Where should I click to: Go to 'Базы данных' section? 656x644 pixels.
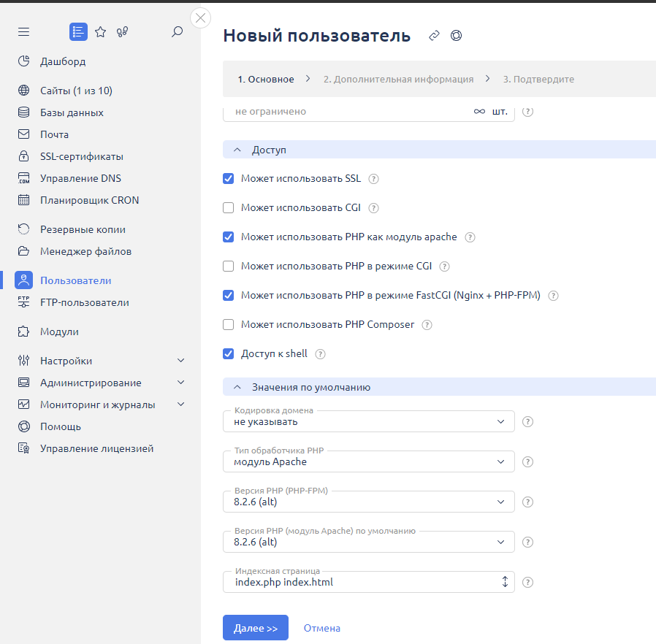[72, 112]
